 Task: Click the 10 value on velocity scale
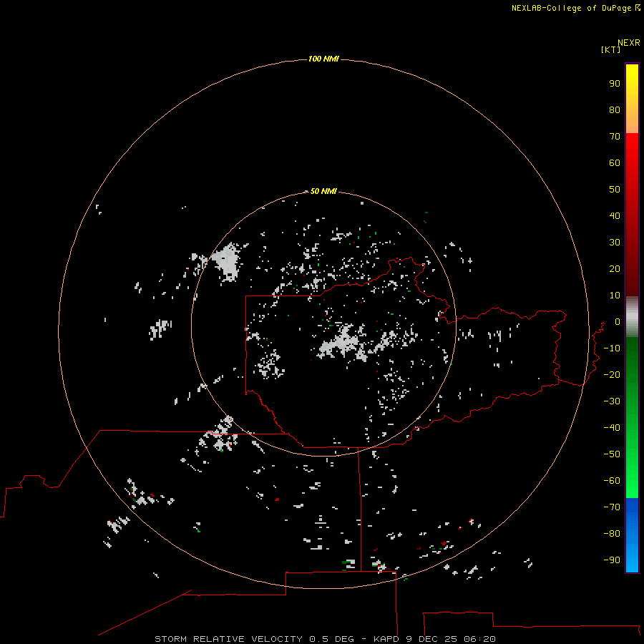coord(615,296)
